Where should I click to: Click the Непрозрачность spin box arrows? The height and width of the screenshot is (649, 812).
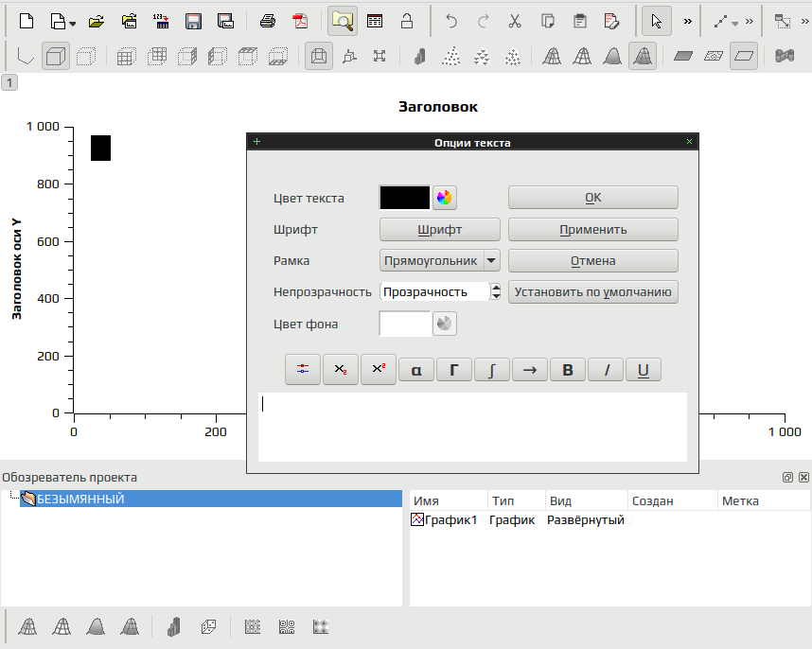click(x=496, y=292)
